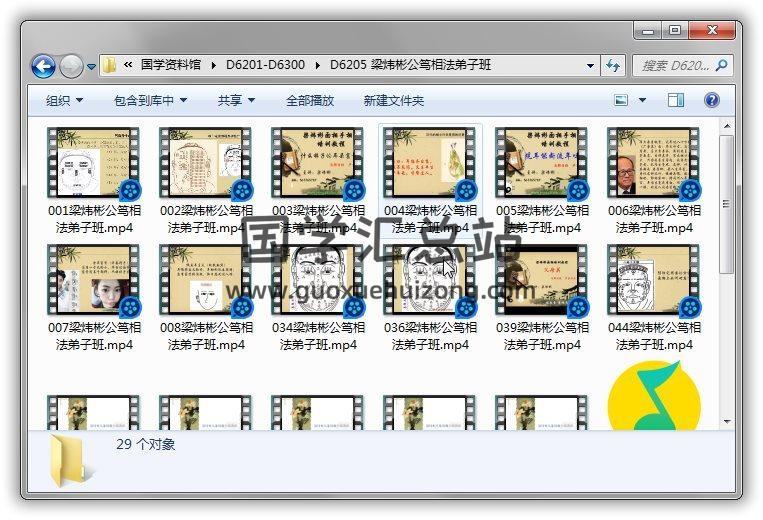Click the folder icon in address bar

[110, 65]
